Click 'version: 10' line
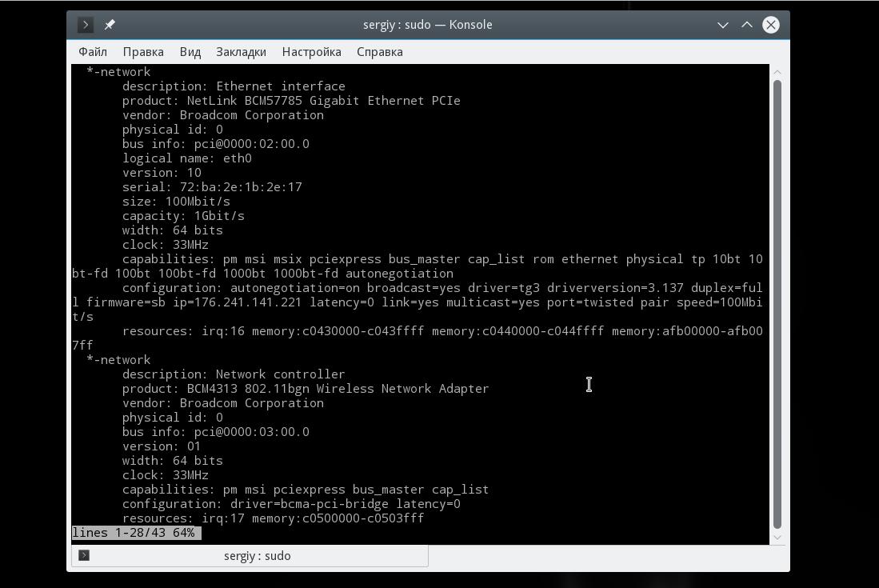 pos(162,173)
